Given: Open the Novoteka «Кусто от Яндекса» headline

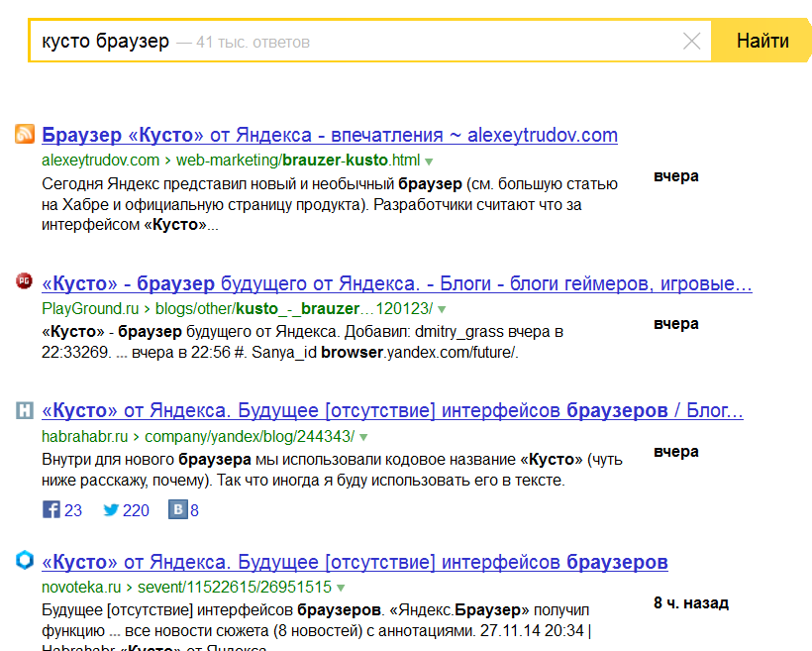Looking at the screenshot, I should (x=355, y=562).
